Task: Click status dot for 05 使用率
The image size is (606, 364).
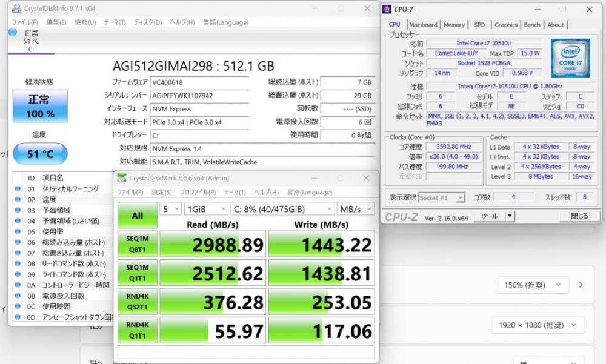Action: tap(18, 231)
